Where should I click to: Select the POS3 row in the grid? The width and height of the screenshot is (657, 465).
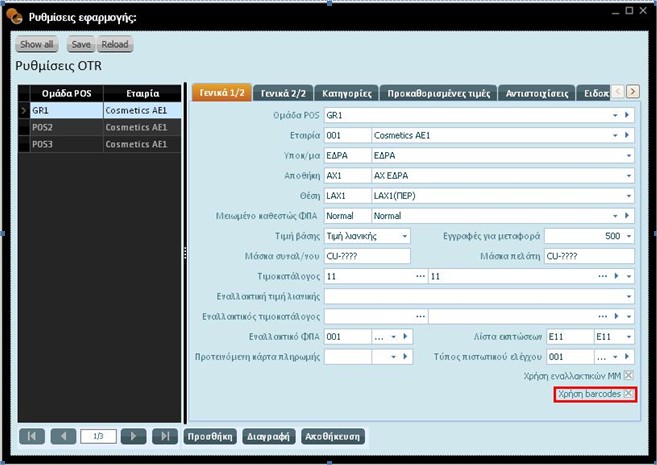[x=100, y=144]
